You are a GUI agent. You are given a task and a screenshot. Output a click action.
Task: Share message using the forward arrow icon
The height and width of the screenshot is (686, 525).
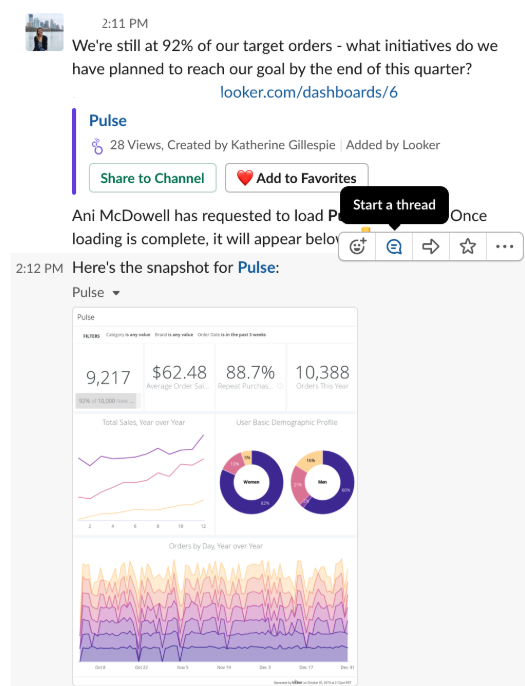click(x=430, y=246)
